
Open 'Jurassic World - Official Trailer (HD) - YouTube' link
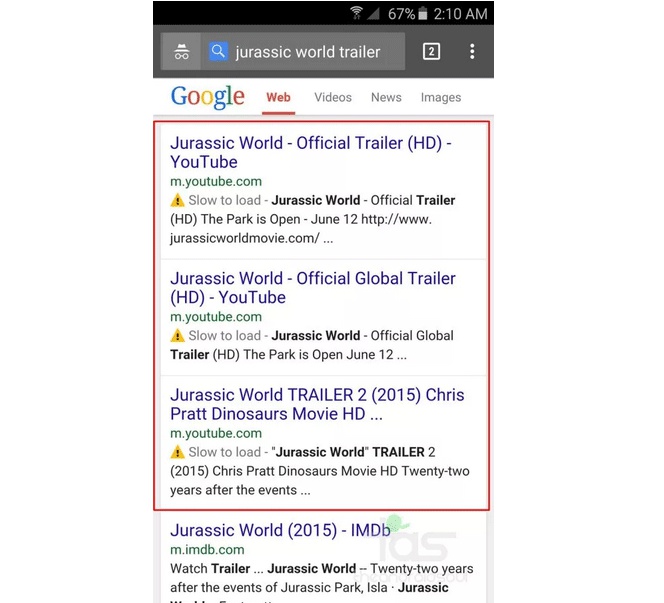click(x=311, y=152)
